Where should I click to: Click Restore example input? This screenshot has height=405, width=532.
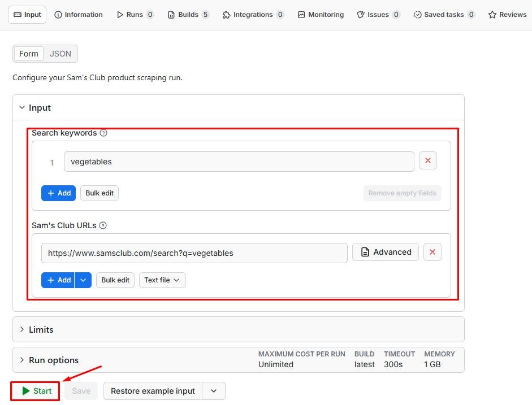(x=153, y=391)
